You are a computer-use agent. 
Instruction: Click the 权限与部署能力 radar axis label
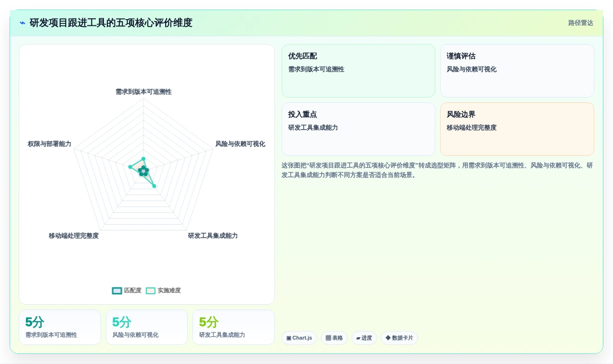49,144
